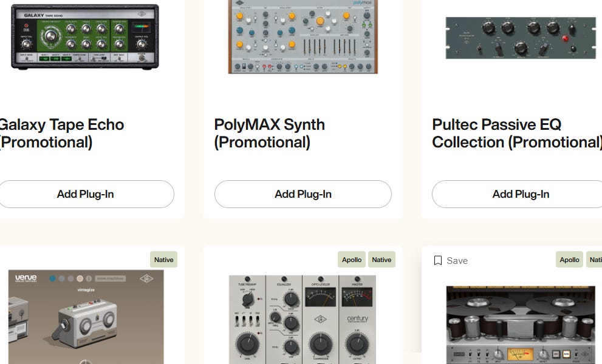
Task: Open the Verve Analog Machines plug-in image
Action: [x=86, y=317]
